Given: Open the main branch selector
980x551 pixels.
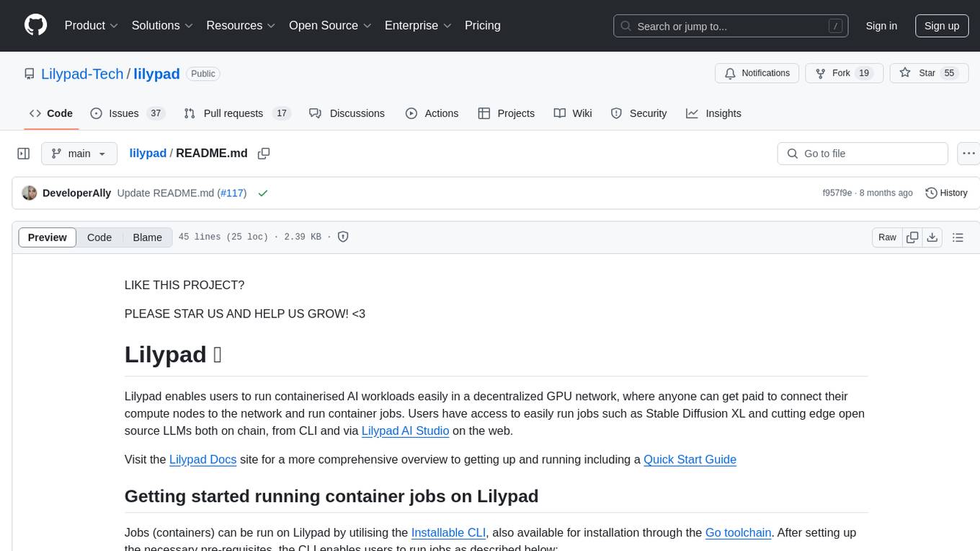Looking at the screenshot, I should (79, 154).
